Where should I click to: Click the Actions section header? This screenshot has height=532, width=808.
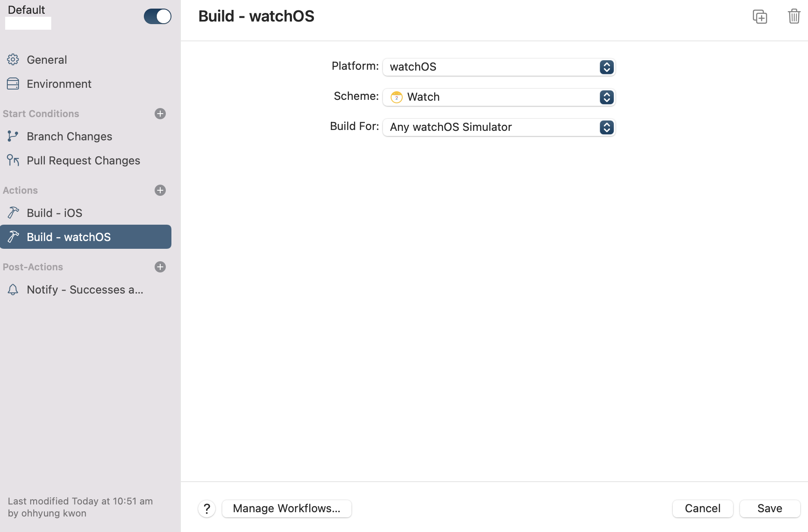[20, 190]
